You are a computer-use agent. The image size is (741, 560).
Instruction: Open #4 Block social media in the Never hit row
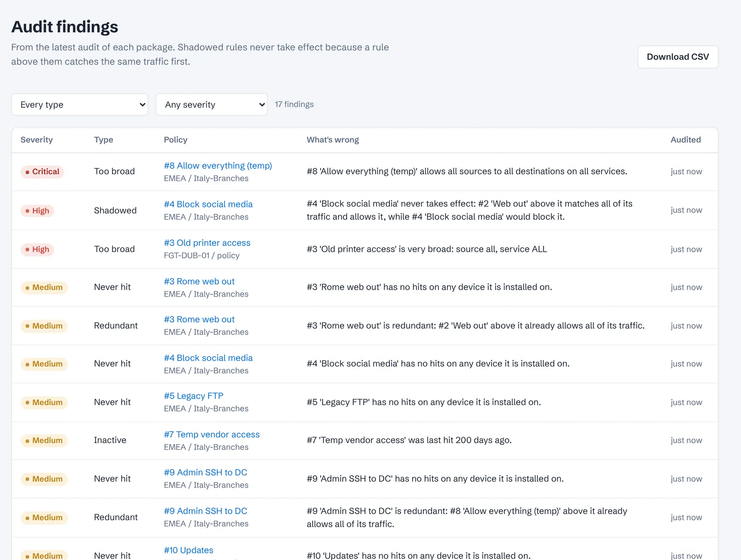(208, 358)
